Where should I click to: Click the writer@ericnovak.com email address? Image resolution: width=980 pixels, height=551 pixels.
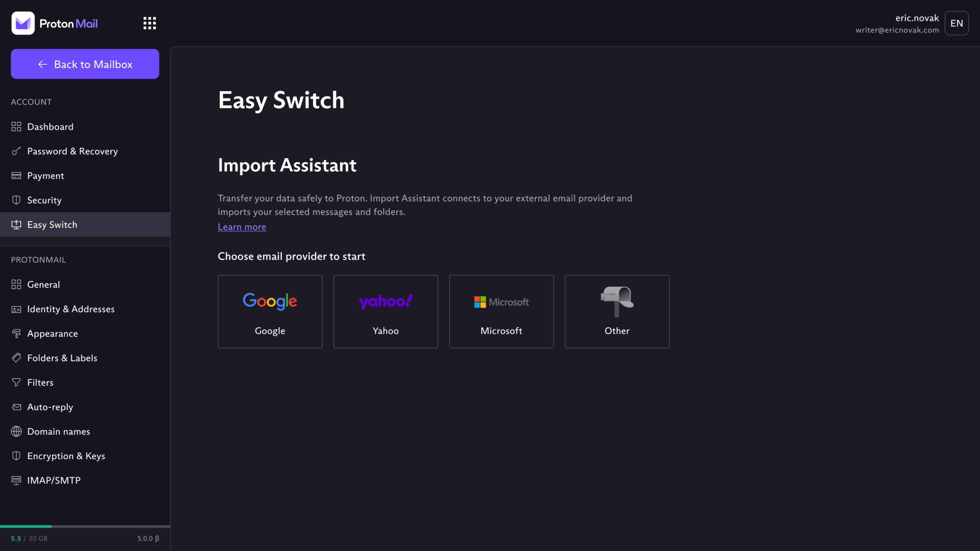click(x=897, y=30)
